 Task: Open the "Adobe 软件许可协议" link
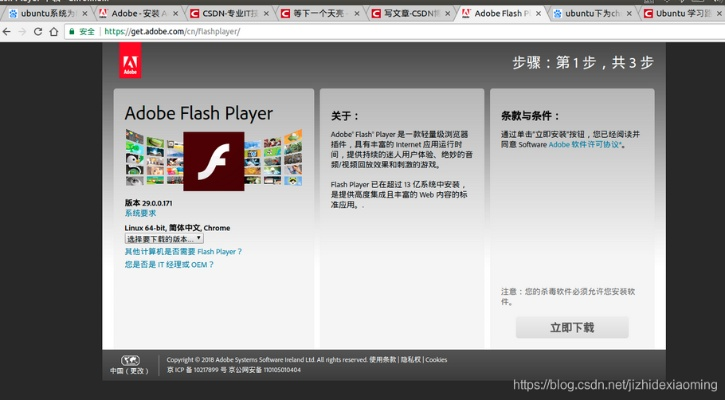(585, 144)
